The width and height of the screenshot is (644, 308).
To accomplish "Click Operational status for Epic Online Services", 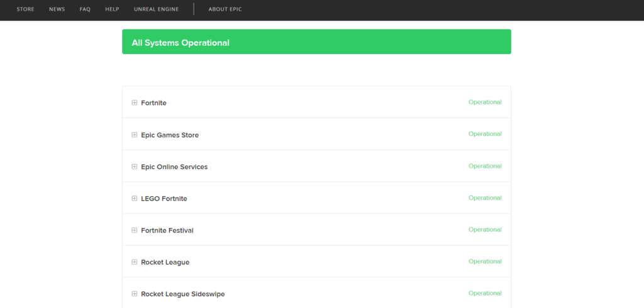I will (x=485, y=166).
